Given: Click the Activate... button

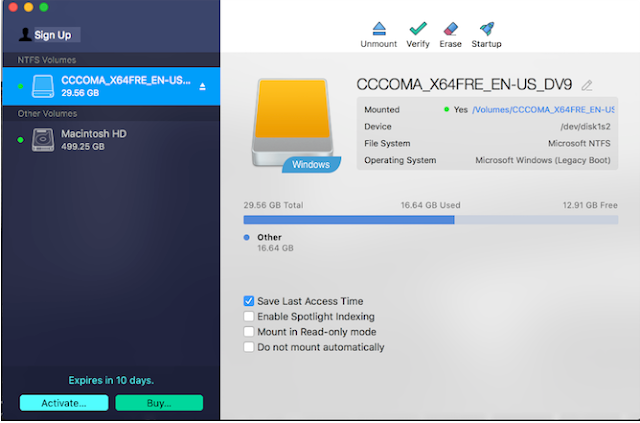Looking at the screenshot, I should [64, 403].
